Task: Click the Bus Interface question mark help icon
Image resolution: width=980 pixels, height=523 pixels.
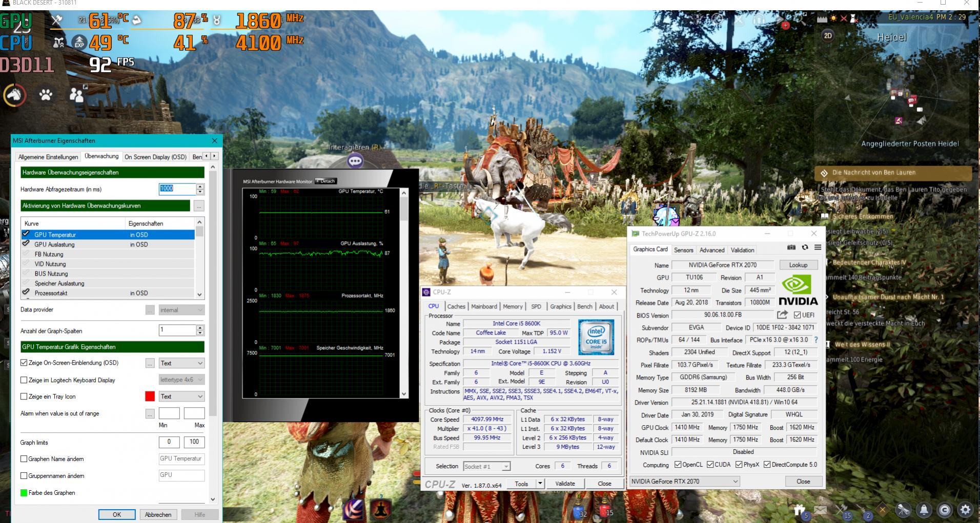Action: pos(816,340)
